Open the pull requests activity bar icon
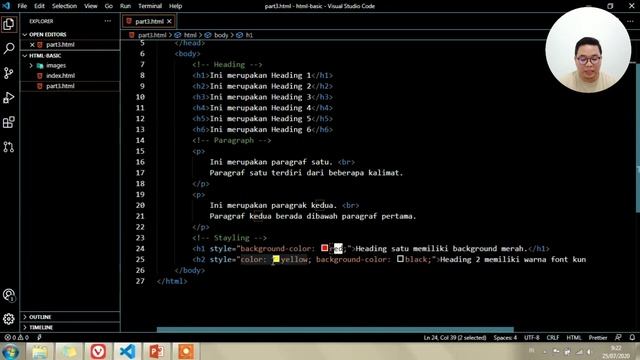640x360 pixels. click(x=9, y=147)
